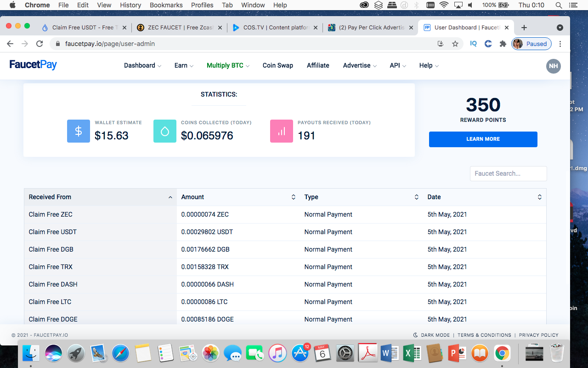588x368 pixels.
Task: Open the Terms & Conditions link
Action: [x=484, y=335]
